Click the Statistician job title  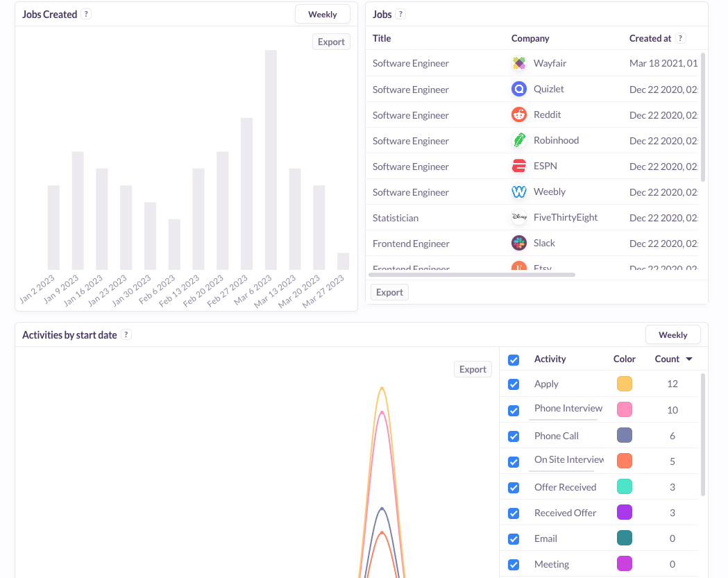coord(395,218)
